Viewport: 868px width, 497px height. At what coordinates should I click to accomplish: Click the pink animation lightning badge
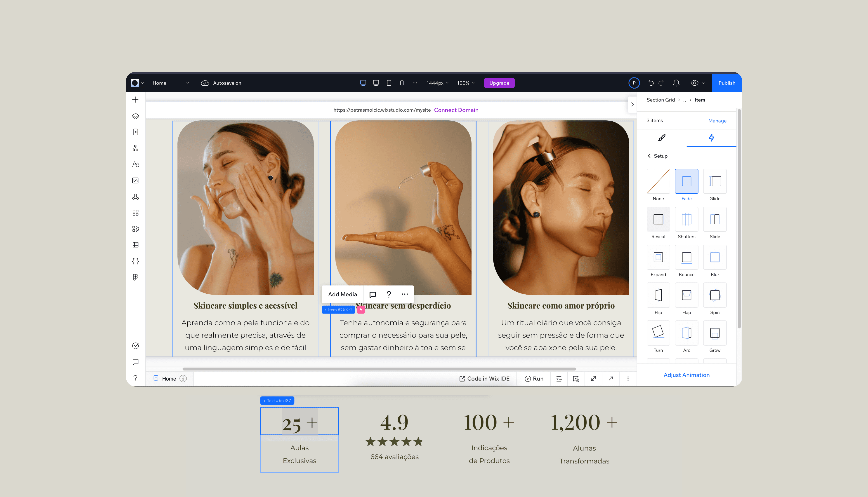[x=361, y=309]
